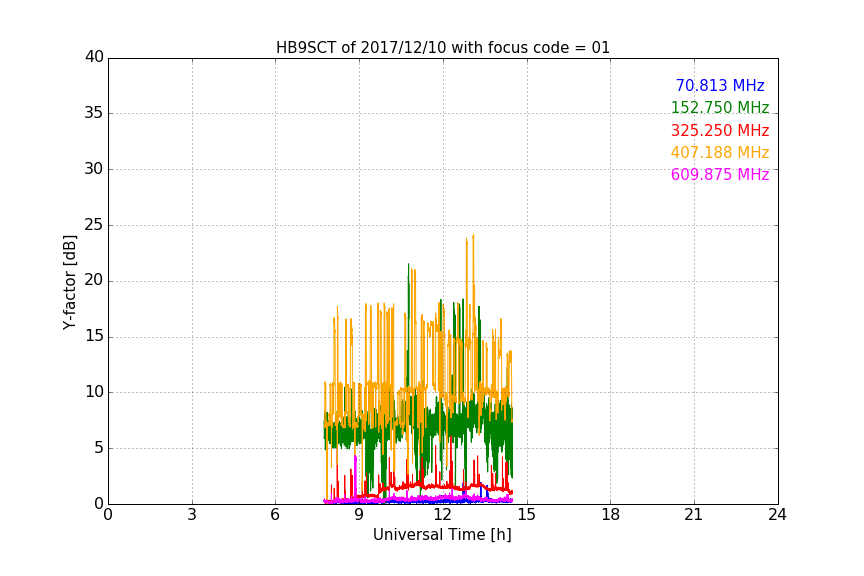
Task: Click the tallest orange peak near 24 dB
Action: pyautogui.click(x=473, y=236)
